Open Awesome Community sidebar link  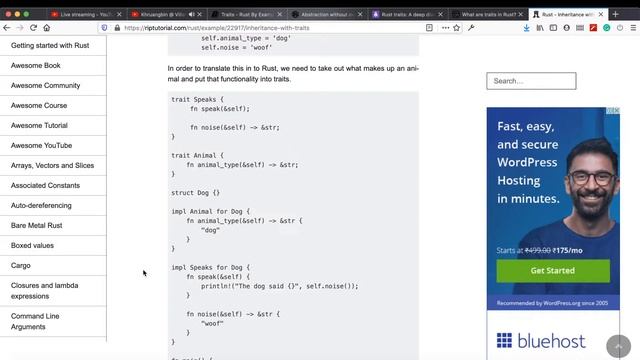[45, 85]
